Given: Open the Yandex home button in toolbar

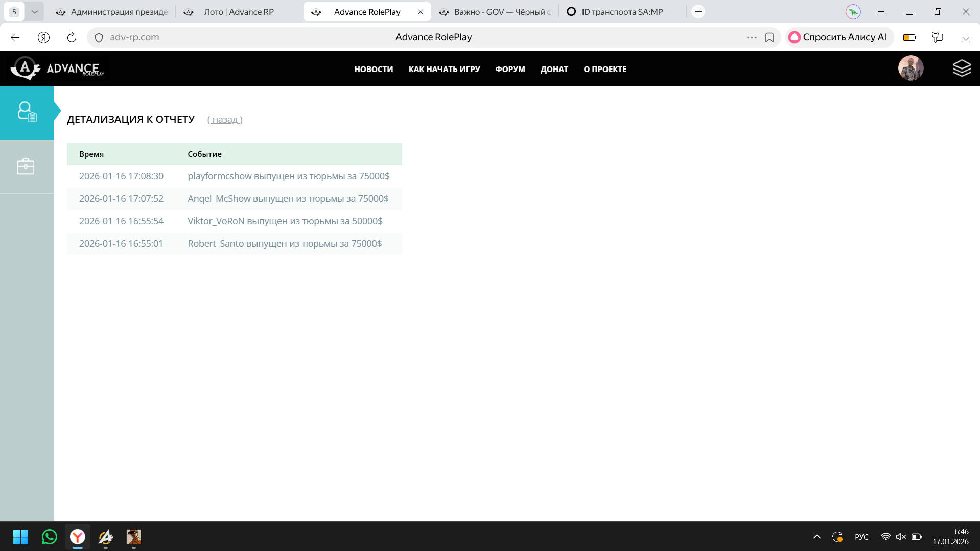Looking at the screenshot, I should click(43, 37).
